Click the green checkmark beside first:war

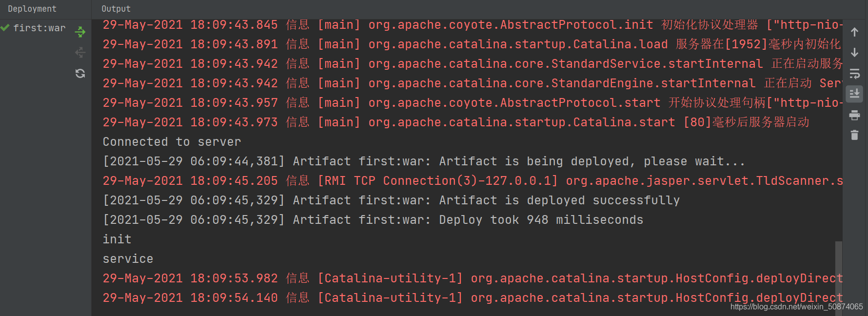(5, 28)
